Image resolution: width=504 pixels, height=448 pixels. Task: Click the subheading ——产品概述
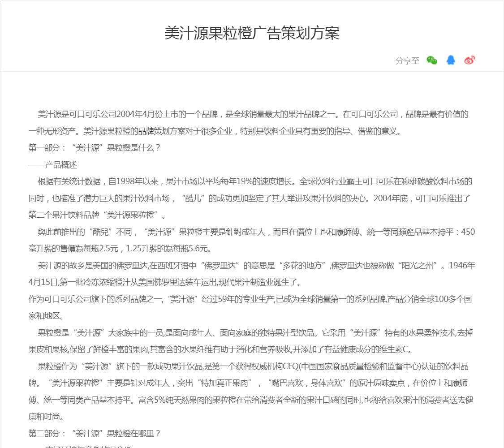(53, 165)
